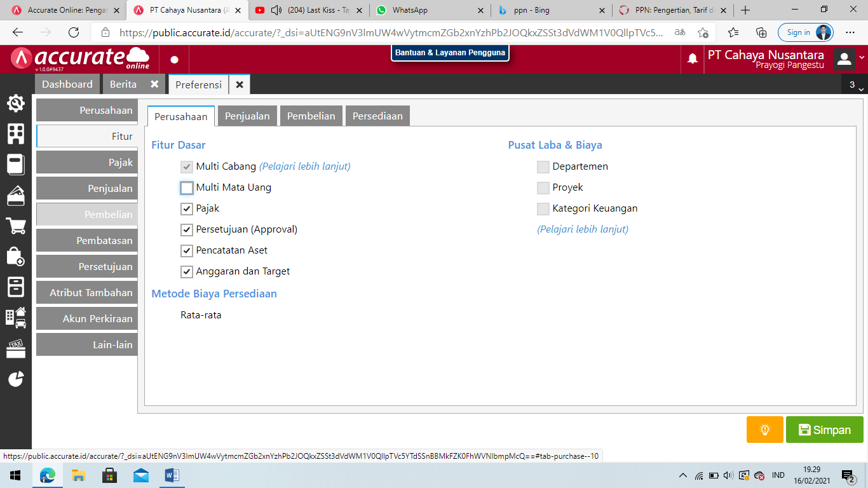This screenshot has height=488, width=868.
Task: Expand the user account chevron
Action: coord(862,58)
